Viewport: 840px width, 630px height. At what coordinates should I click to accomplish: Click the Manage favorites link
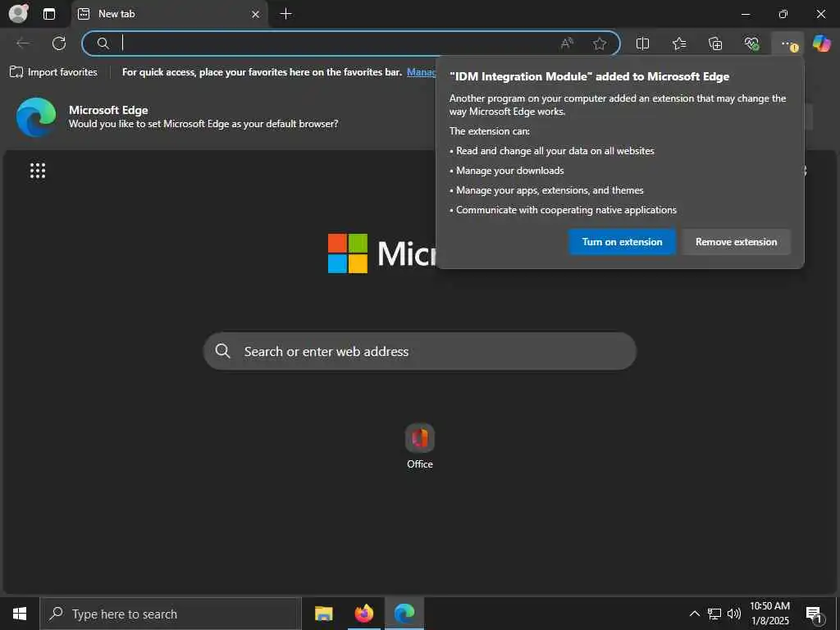click(x=421, y=72)
